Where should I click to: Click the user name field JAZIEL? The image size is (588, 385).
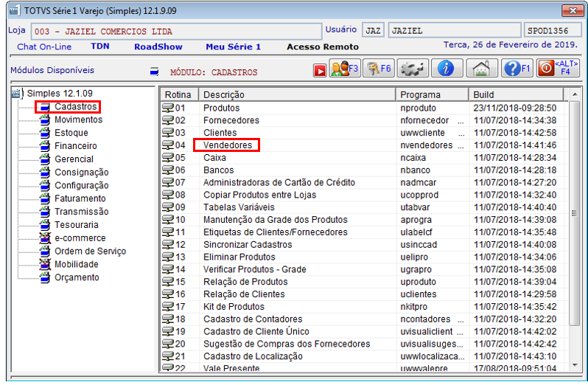click(455, 31)
